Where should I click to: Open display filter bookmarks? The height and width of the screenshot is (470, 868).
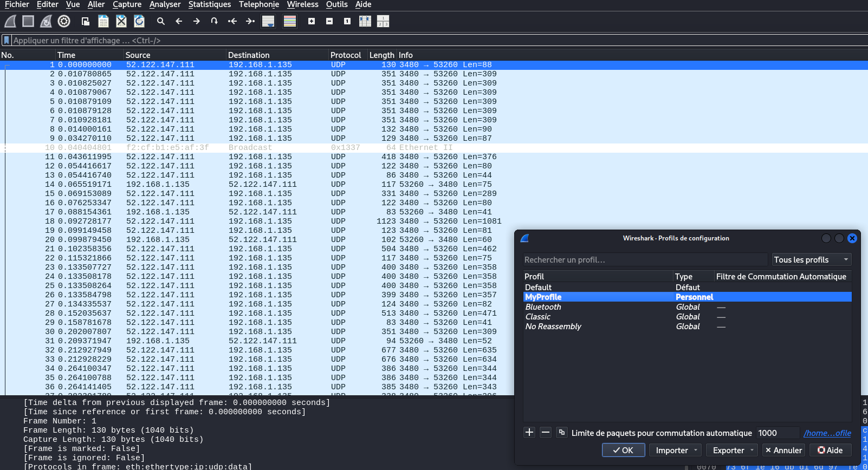[x=7, y=40]
